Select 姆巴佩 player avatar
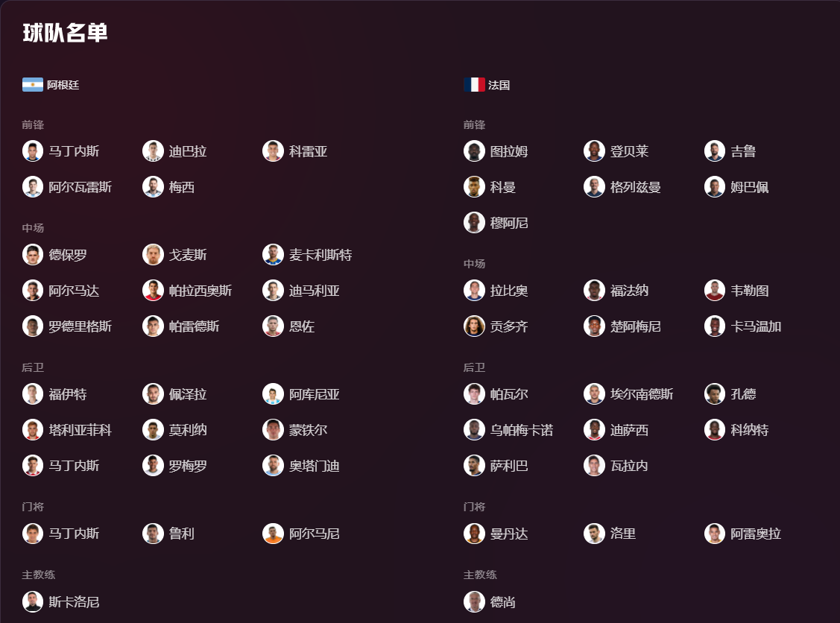 tap(715, 187)
